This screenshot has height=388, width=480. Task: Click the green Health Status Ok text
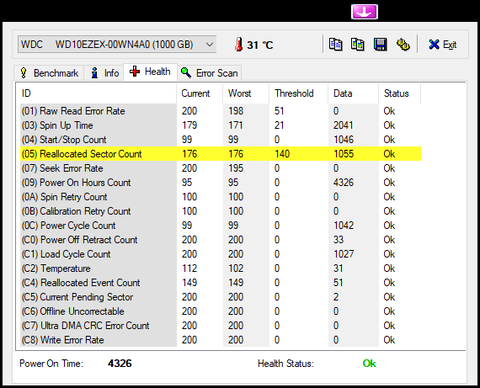(369, 363)
